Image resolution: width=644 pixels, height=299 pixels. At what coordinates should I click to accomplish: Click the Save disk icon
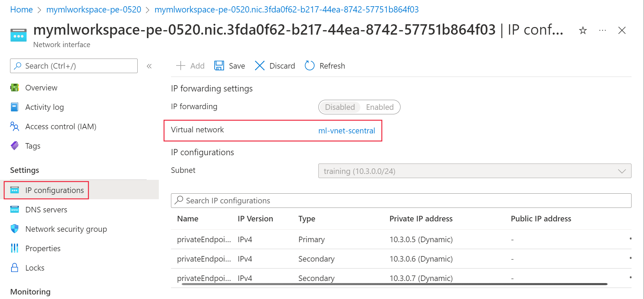click(219, 65)
